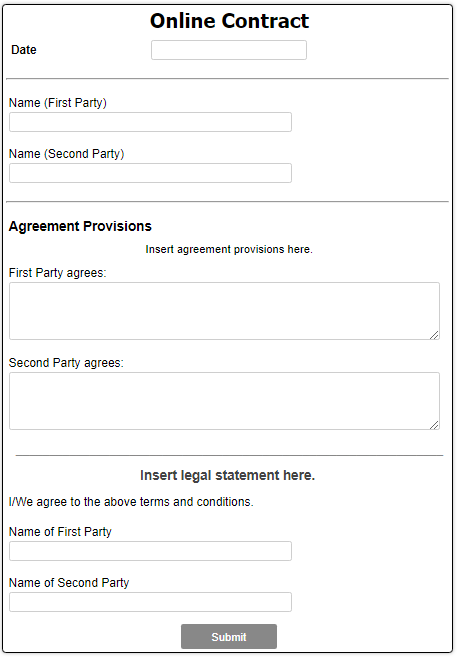Focus the Name (First Party) text box

click(150, 122)
